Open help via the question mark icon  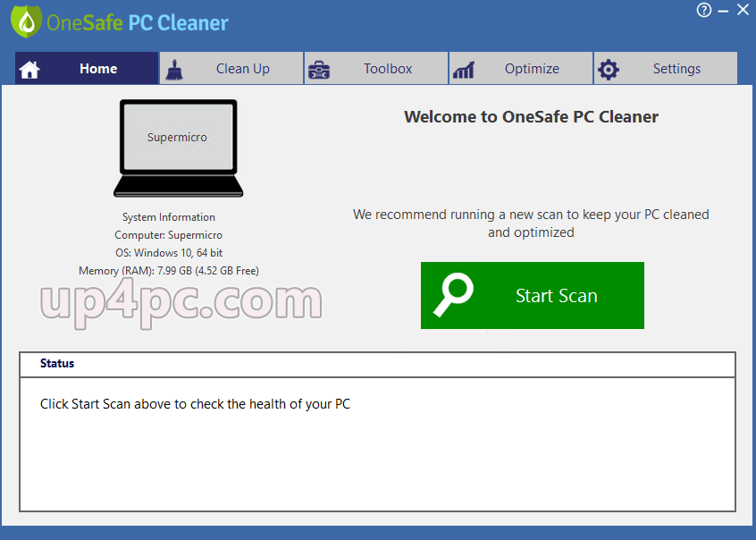click(704, 10)
